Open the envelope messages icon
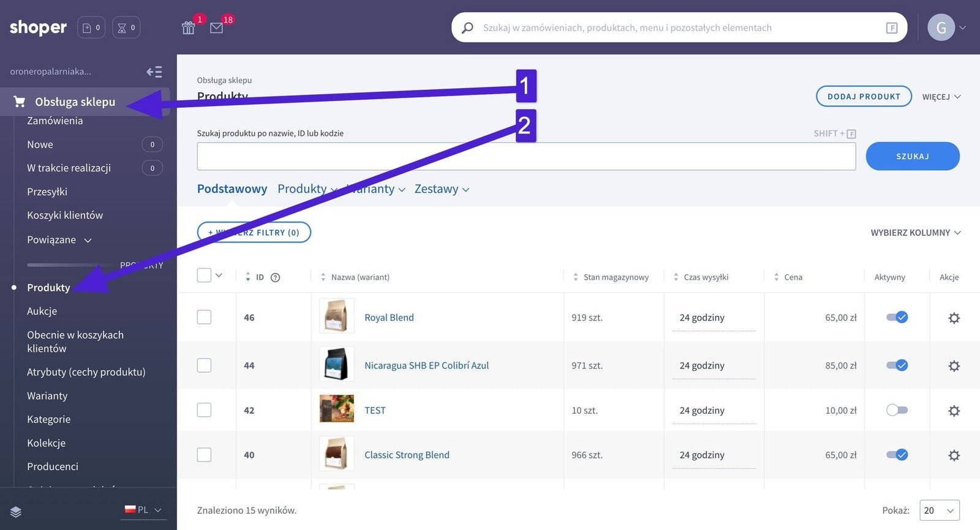Screen dimensions: 980x530 pyautogui.click(x=216, y=28)
